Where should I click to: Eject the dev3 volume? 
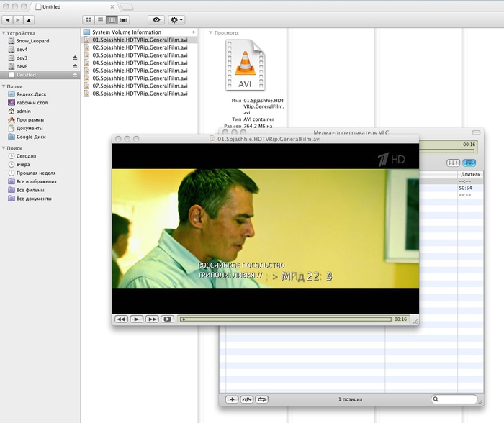75,58
